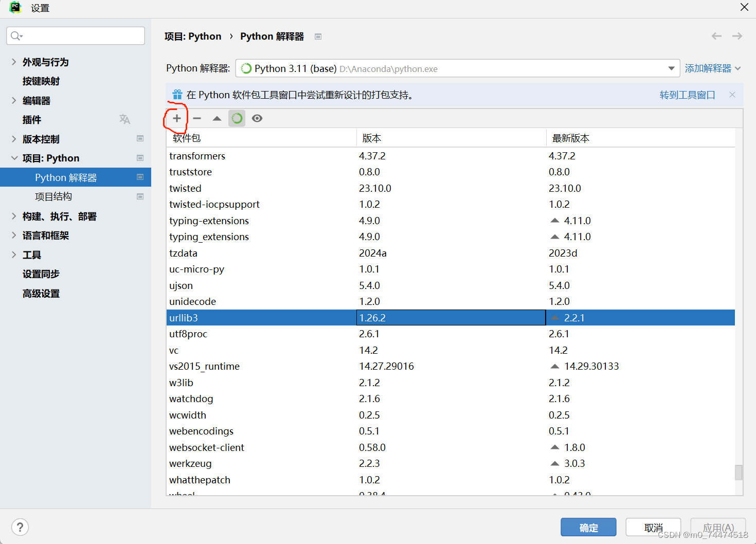Select the unidecode package row

[x=451, y=301]
